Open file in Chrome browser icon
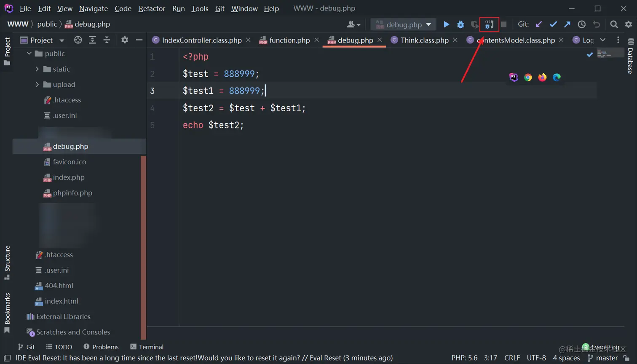Viewport: 637px width, 364px height. [528, 77]
